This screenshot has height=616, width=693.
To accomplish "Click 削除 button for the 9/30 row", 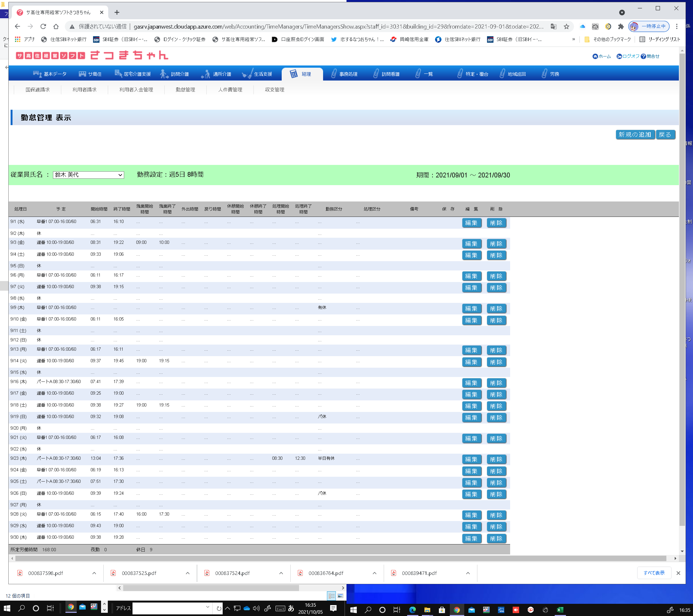I will [496, 538].
